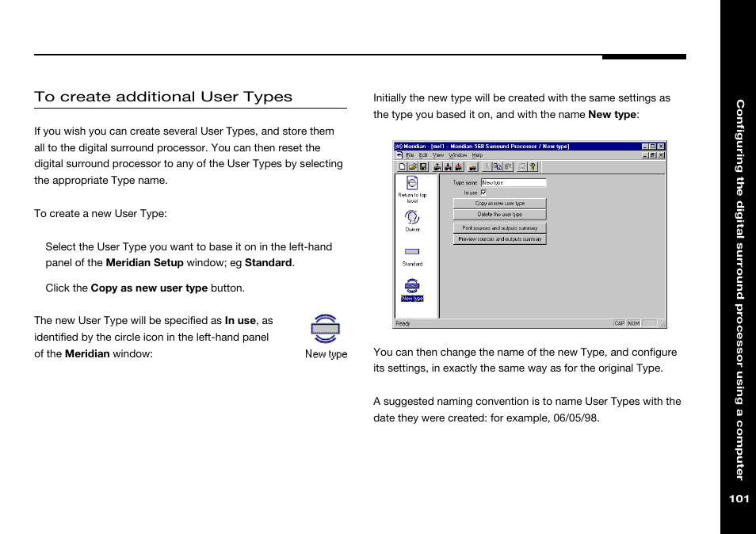Click the yellow question mark Help icon

(533, 166)
